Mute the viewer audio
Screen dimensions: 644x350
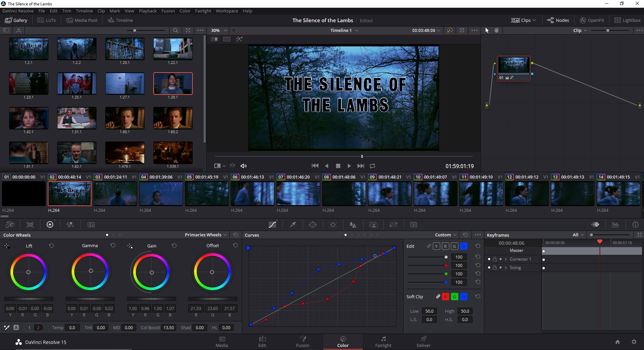click(x=243, y=166)
